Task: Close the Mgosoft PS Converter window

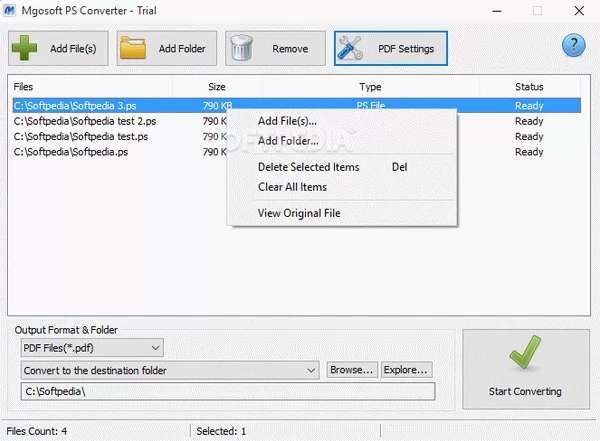Action: 579,11
